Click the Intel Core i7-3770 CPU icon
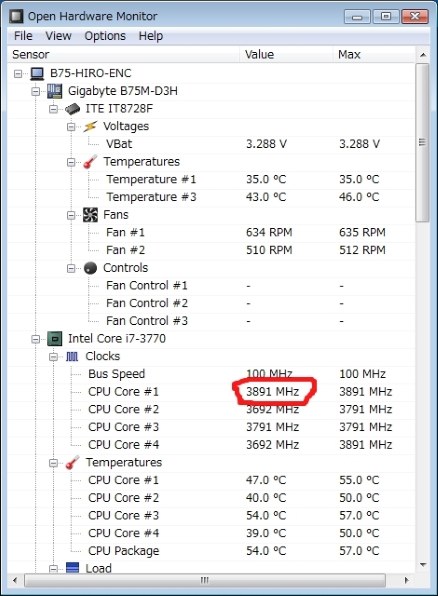 tap(54, 339)
